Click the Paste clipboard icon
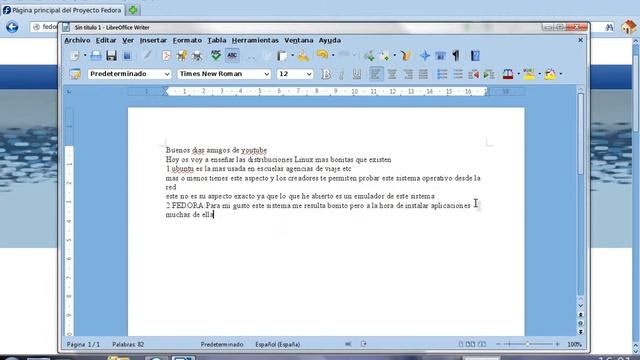640x360 pixels. (282, 56)
